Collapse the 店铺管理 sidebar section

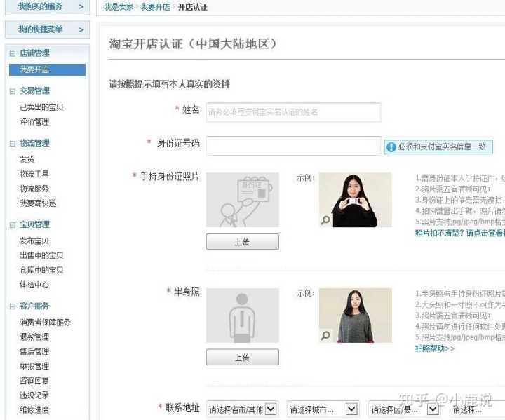(x=12, y=53)
